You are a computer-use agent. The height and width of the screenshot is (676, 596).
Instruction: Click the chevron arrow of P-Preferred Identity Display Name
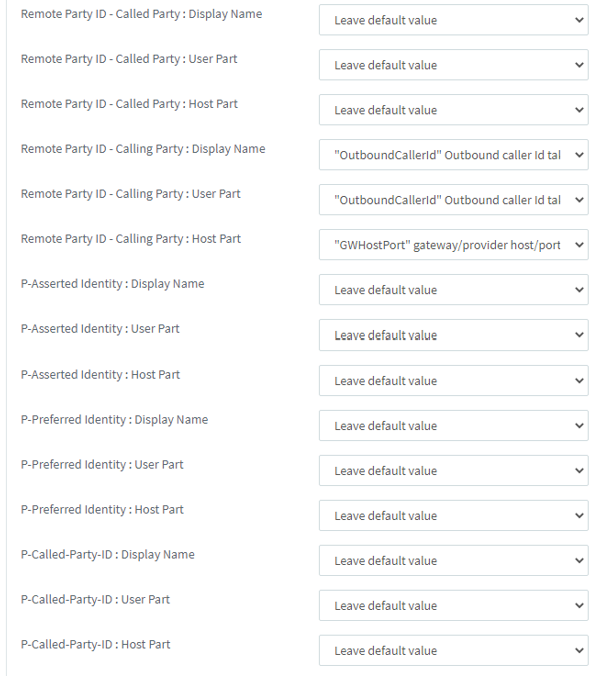(579, 426)
